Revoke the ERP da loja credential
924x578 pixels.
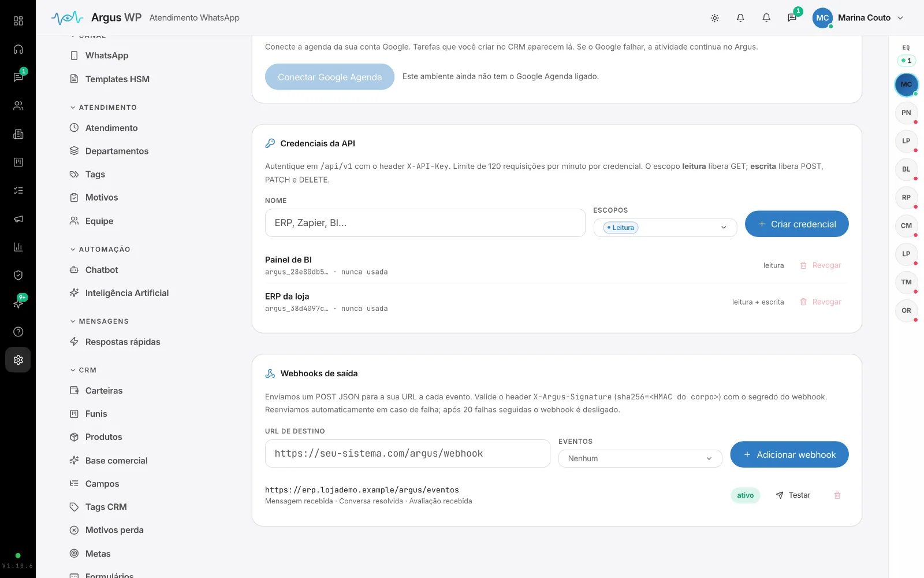pyautogui.click(x=821, y=302)
